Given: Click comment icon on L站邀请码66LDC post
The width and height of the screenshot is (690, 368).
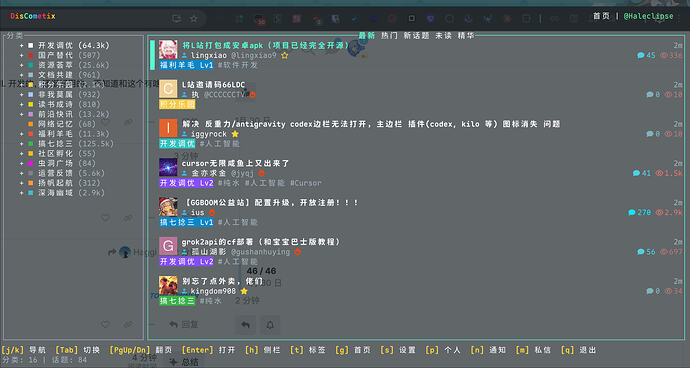Looking at the screenshot, I should click(x=650, y=95).
